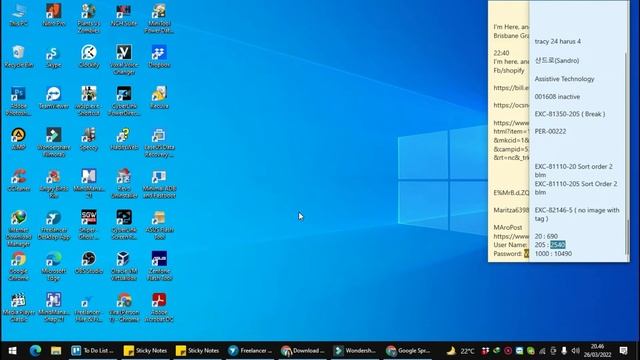Launch Minimal ADB and Fastboot shortcut

tap(159, 184)
